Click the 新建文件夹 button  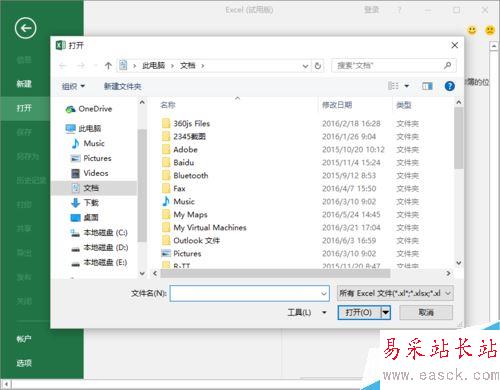tap(122, 86)
